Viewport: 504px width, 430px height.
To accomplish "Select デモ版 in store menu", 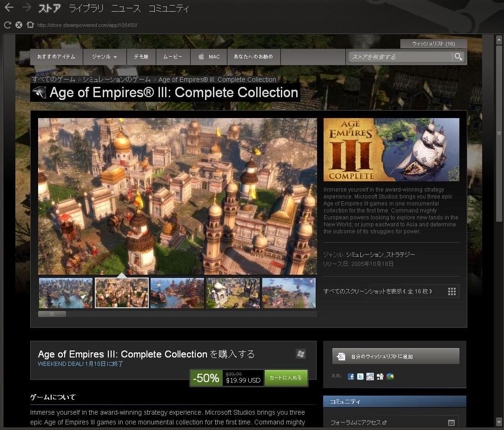I will point(141,57).
